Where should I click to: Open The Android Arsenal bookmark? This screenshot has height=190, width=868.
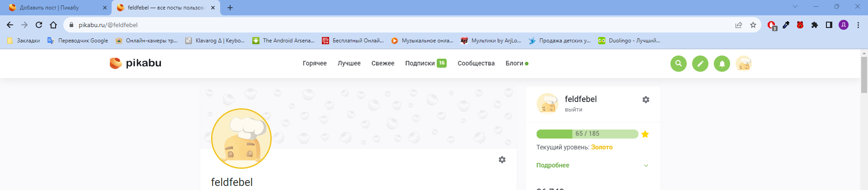(283, 41)
